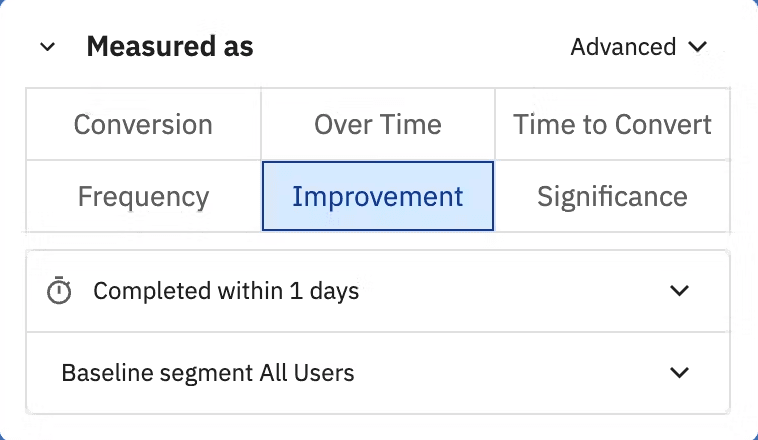758x440 pixels.
Task: Click the 'Completed within' label text
Action: pyautogui.click(x=188, y=291)
